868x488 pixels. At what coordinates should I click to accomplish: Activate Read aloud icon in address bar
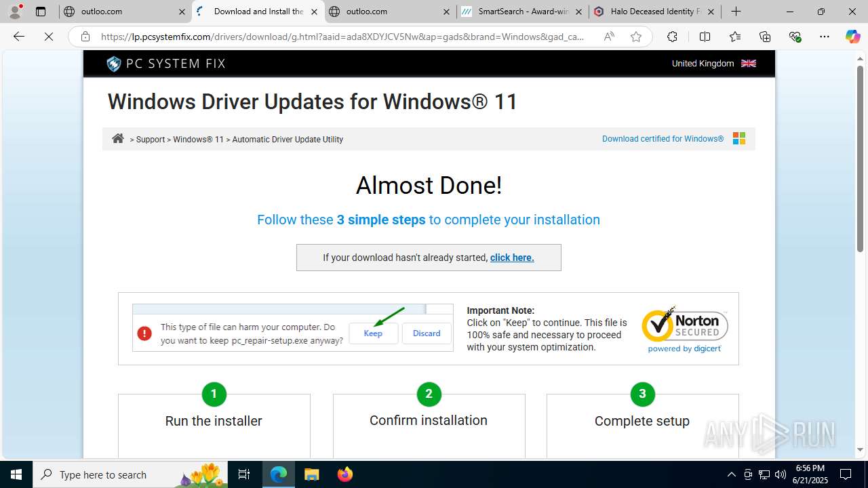(x=609, y=37)
